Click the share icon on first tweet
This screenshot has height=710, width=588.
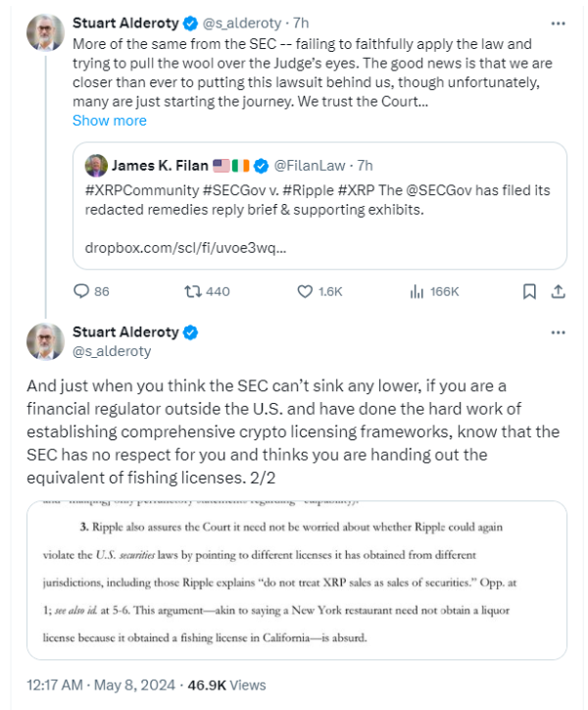[x=558, y=291]
